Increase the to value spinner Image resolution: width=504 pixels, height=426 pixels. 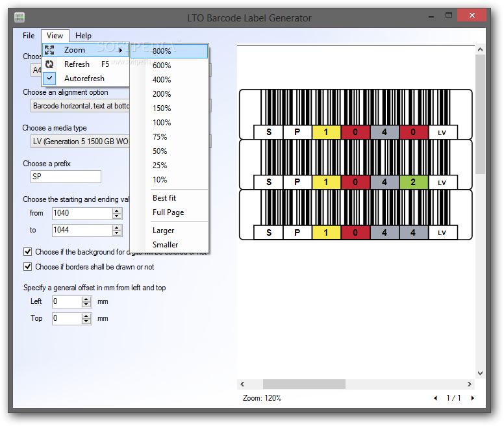[x=117, y=227]
